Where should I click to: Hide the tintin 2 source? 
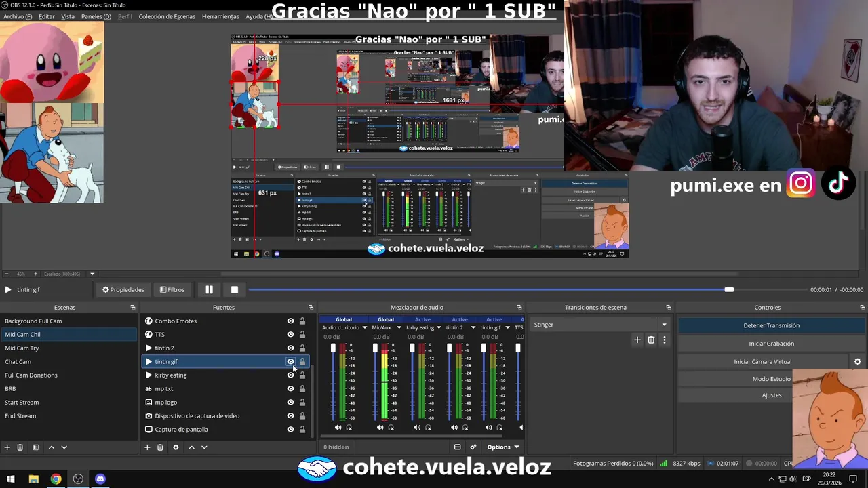tap(290, 348)
